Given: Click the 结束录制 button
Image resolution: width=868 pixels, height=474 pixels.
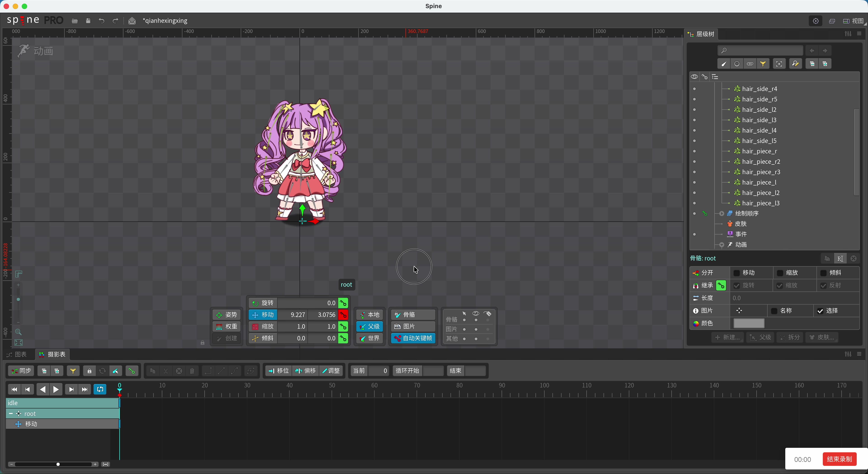Looking at the screenshot, I should coord(839,459).
